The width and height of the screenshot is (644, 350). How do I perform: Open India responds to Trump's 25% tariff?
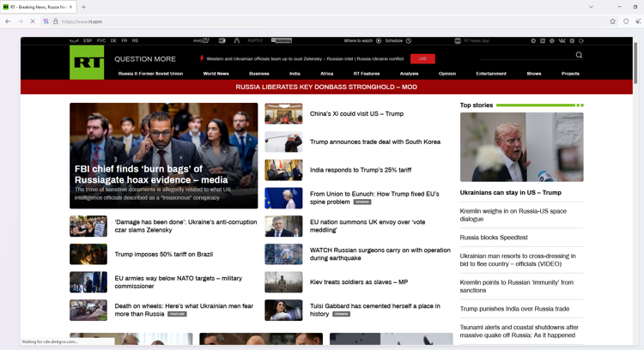[360, 170]
